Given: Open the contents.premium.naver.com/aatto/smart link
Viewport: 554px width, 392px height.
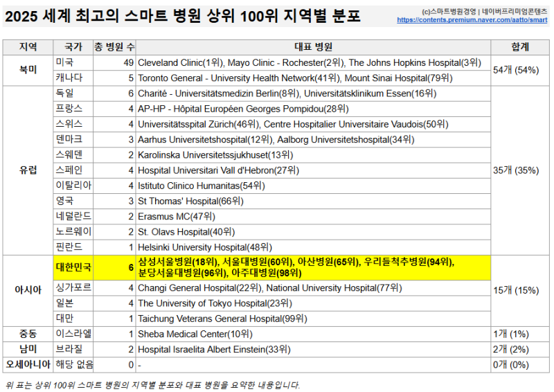Looking at the screenshot, I should tap(472, 20).
